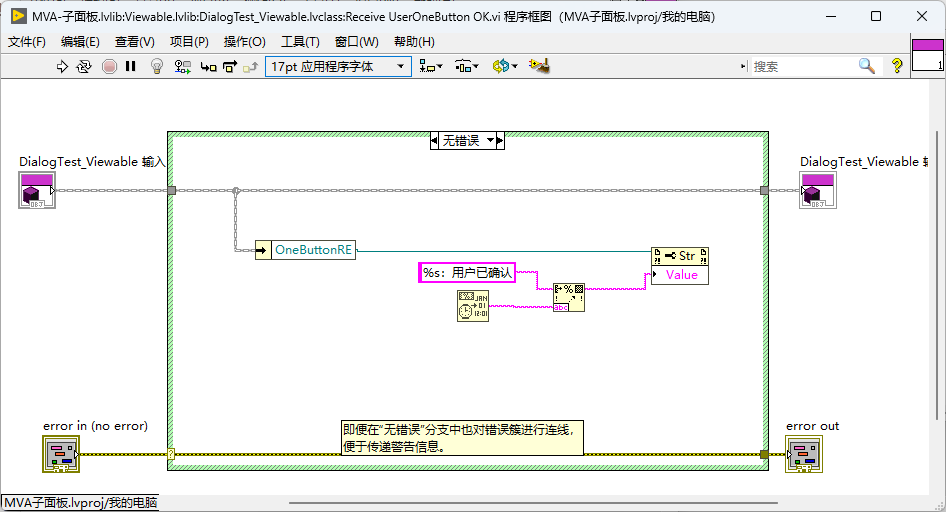Select the error in cluster terminal
The width and height of the screenshot is (946, 512).
pyautogui.click(x=61, y=454)
